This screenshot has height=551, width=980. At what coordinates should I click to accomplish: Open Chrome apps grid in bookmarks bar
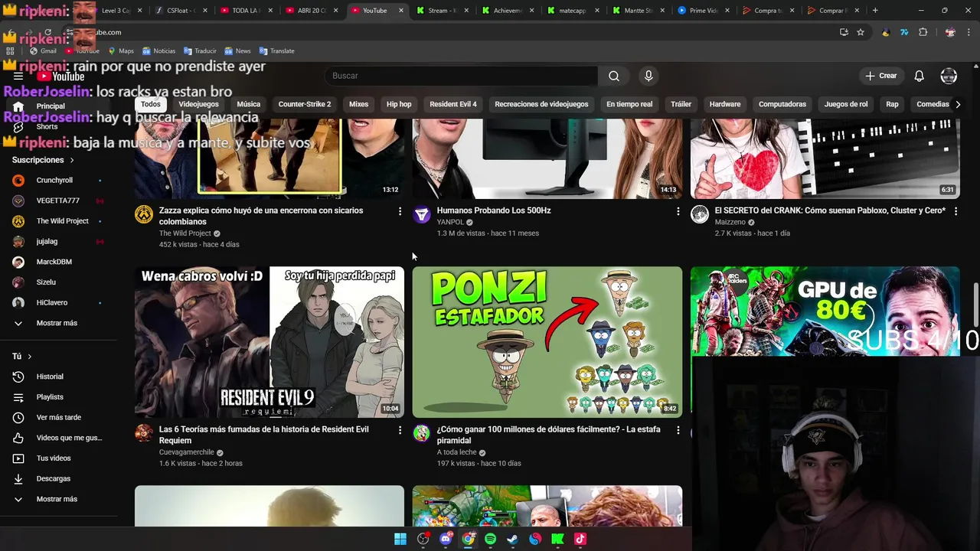point(10,51)
